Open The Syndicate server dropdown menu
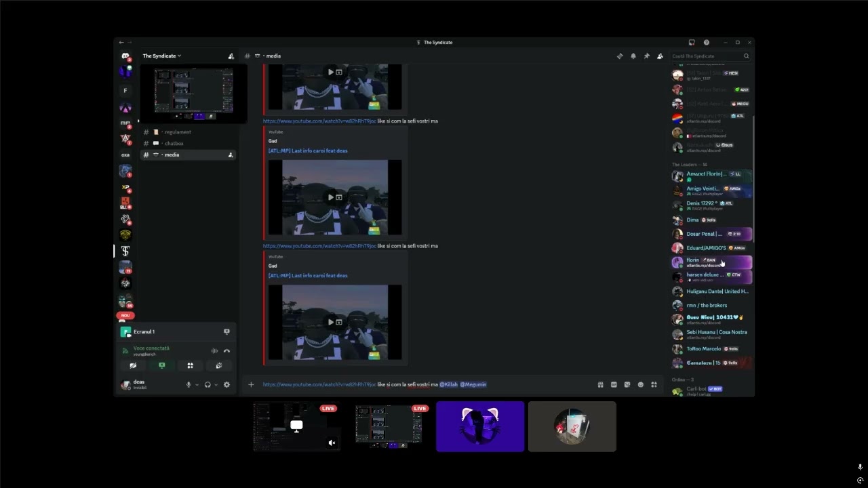Viewport: 868px width, 488px height. pyautogui.click(x=161, y=56)
